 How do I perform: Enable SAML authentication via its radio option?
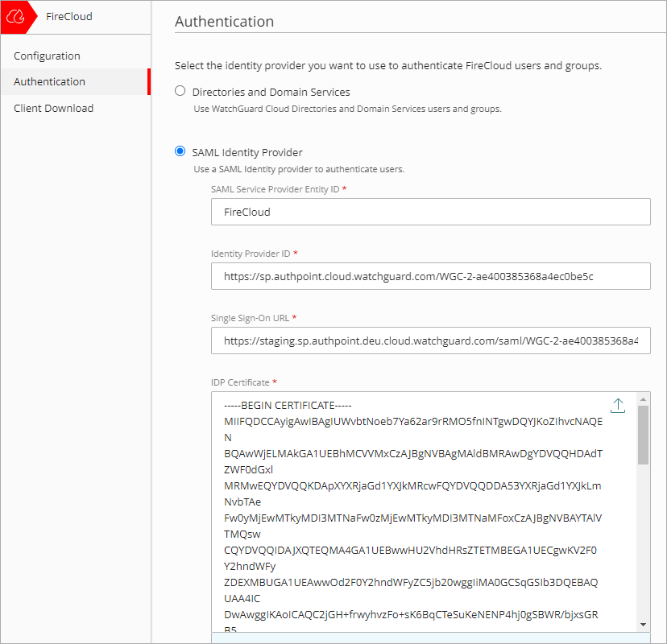180,151
